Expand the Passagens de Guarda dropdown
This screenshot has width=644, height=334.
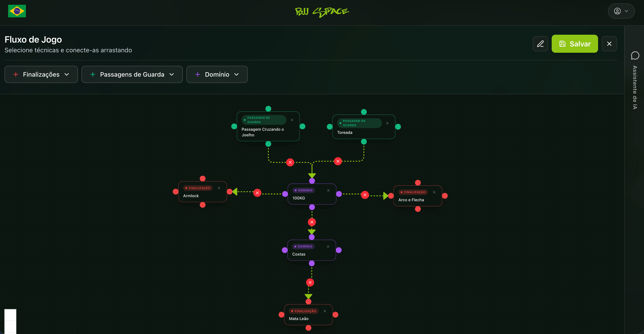point(132,74)
